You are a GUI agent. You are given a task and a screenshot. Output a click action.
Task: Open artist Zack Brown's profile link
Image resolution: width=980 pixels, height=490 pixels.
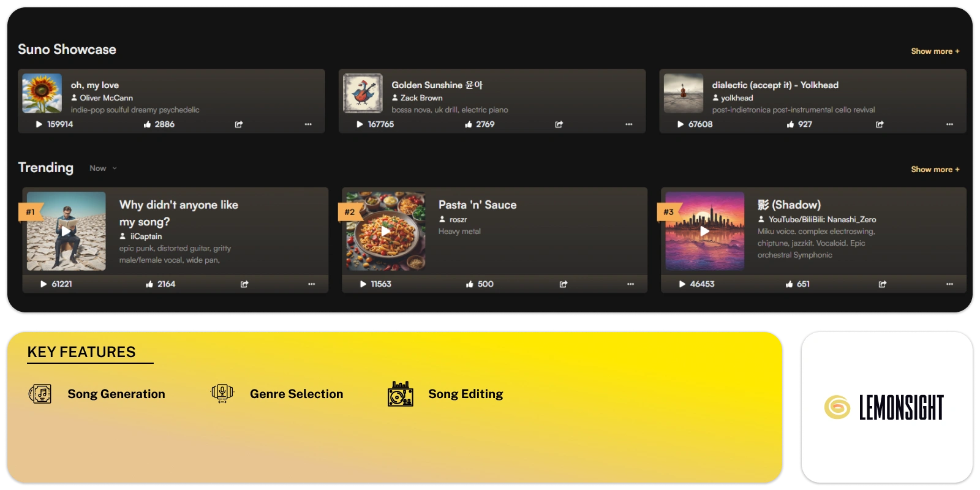pyautogui.click(x=421, y=98)
